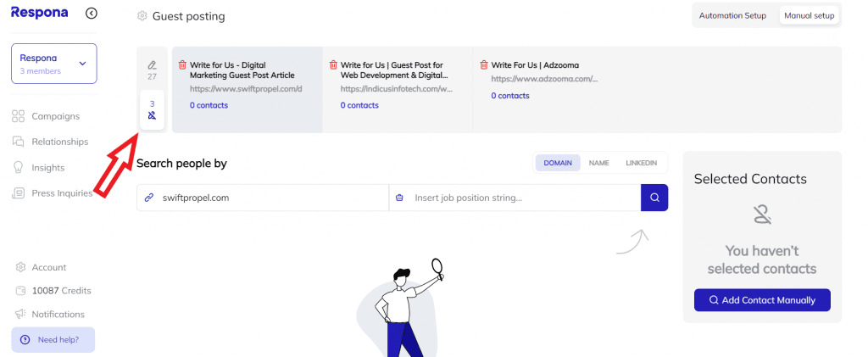The width and height of the screenshot is (868, 357).
Task: Click 0 contacts under the Swiftpropel card
Action: pos(209,105)
